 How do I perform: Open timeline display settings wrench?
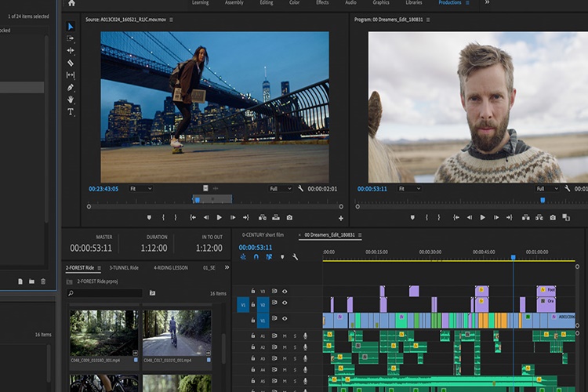click(295, 257)
